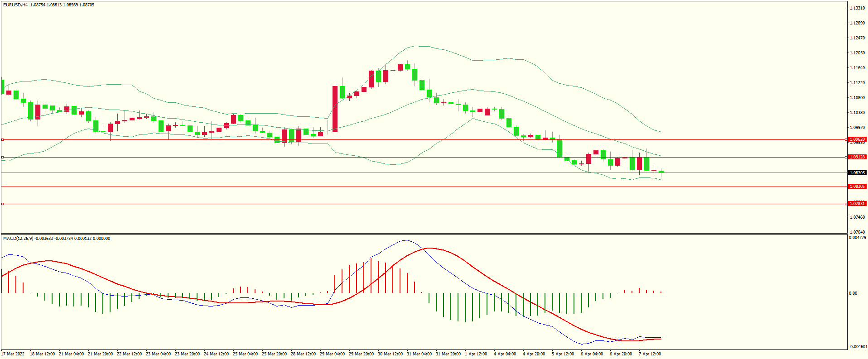Click the current price tag 1.08705
Image resolution: width=868 pixels, height=359 pixels.
857,173
